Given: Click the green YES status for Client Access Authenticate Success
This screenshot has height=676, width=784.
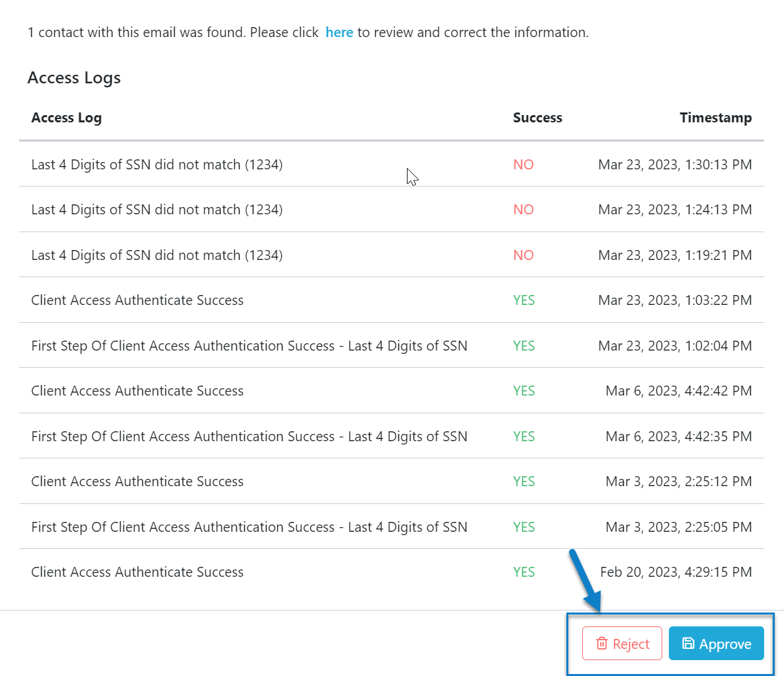Looking at the screenshot, I should point(523,300).
